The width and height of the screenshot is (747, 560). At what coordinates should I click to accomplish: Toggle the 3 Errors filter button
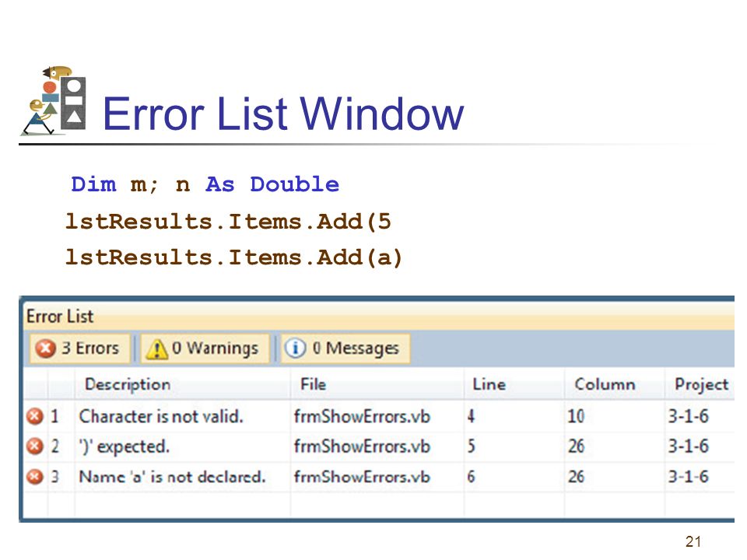tap(79, 348)
